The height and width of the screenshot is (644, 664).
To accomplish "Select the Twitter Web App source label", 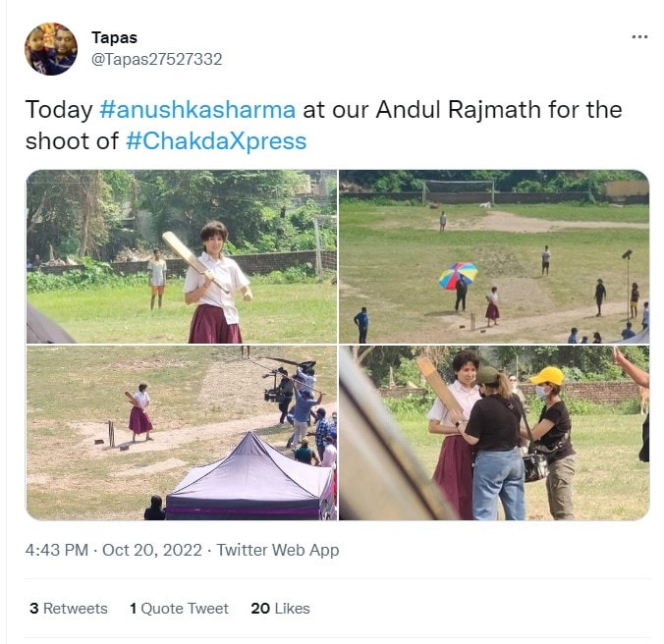I will [x=278, y=550].
